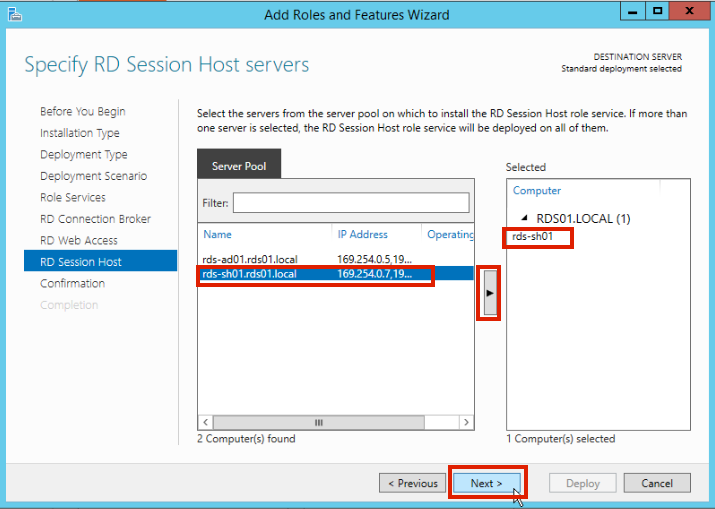The width and height of the screenshot is (715, 509).
Task: Select rds-sh01 in the Selected list
Action: pyautogui.click(x=534, y=237)
